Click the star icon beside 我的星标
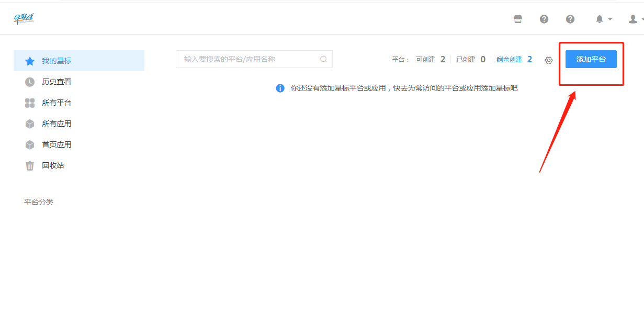Viewport: 644px width, 323px height. [30, 61]
